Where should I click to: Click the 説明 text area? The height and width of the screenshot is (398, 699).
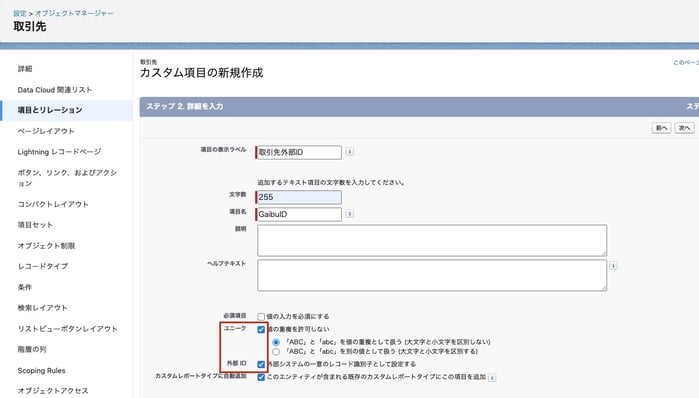click(432, 240)
